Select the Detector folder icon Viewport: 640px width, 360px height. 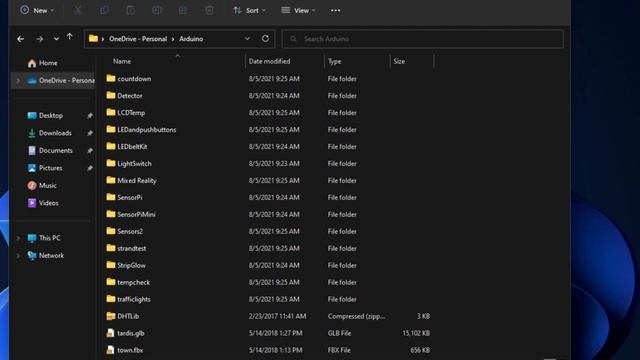(x=111, y=95)
